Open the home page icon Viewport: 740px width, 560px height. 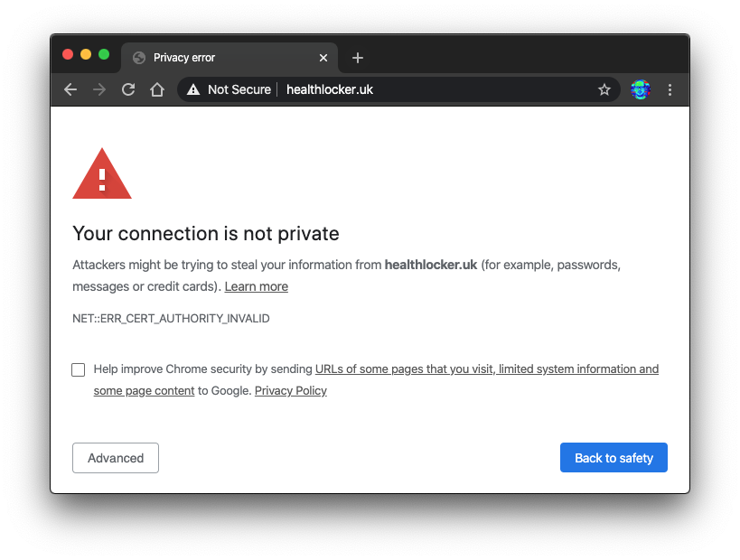pyautogui.click(x=156, y=89)
